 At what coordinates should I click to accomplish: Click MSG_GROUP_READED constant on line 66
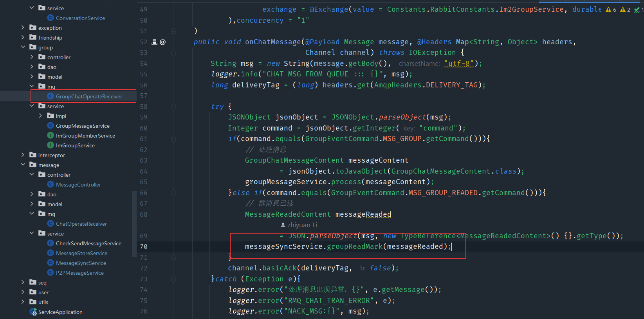[x=443, y=193]
